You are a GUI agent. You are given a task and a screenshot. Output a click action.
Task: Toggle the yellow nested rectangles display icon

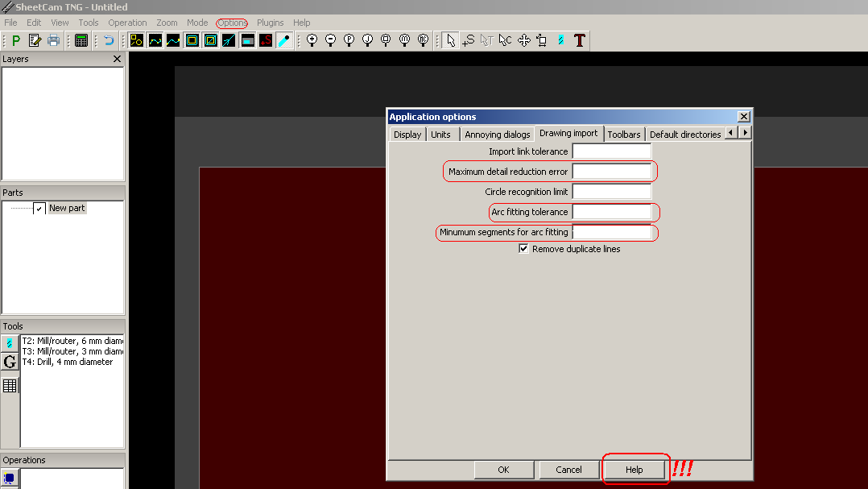click(x=192, y=40)
